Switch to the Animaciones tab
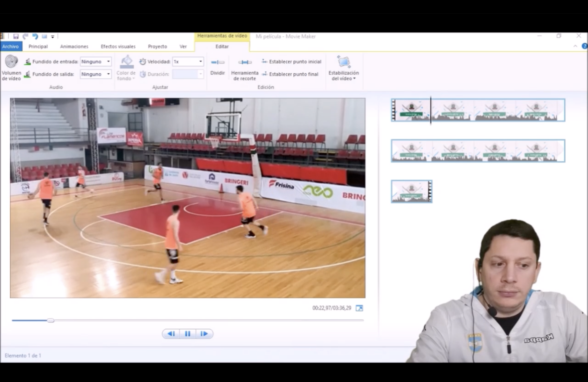This screenshot has height=382, width=588. click(x=74, y=46)
